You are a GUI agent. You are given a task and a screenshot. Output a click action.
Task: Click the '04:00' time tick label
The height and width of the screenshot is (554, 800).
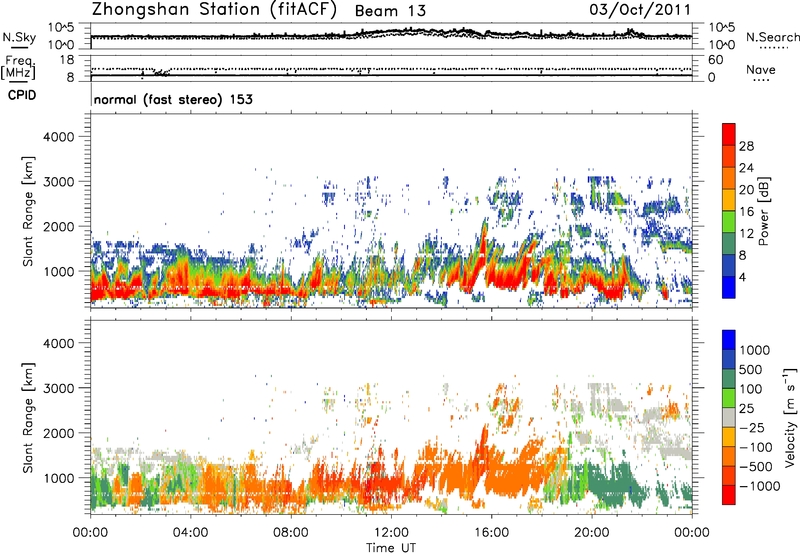[190, 533]
